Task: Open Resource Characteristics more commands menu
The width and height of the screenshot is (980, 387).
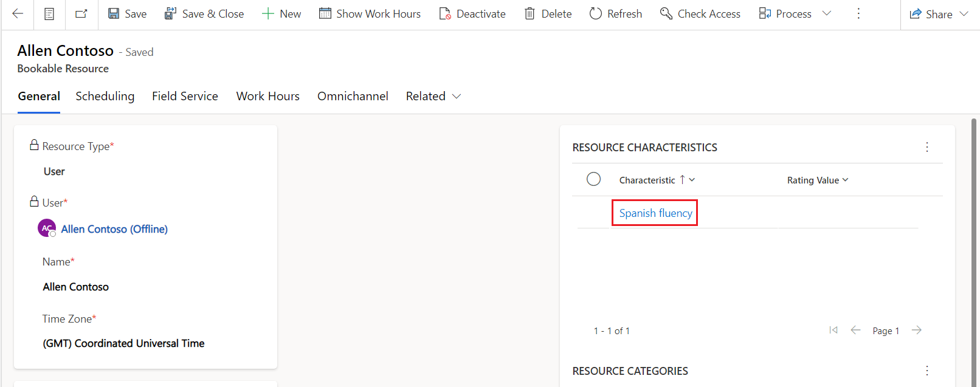Action: coord(927,147)
